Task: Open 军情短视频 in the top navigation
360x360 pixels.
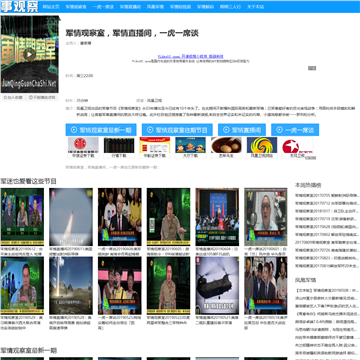Action: [180, 7]
